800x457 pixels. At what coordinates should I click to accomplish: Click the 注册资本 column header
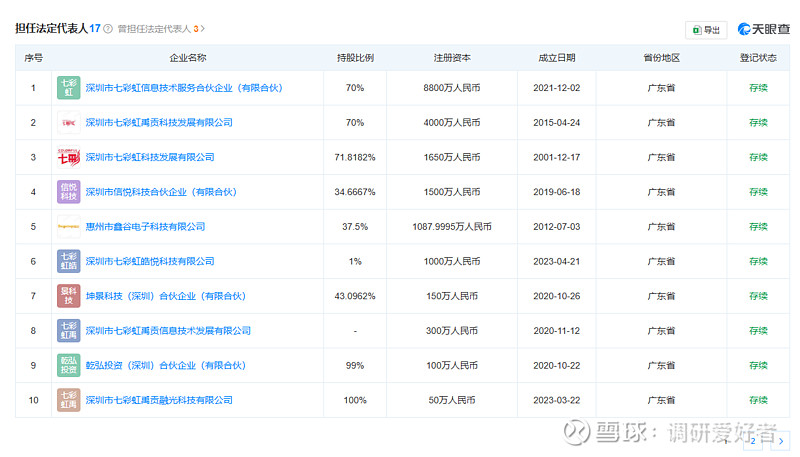coord(452,58)
